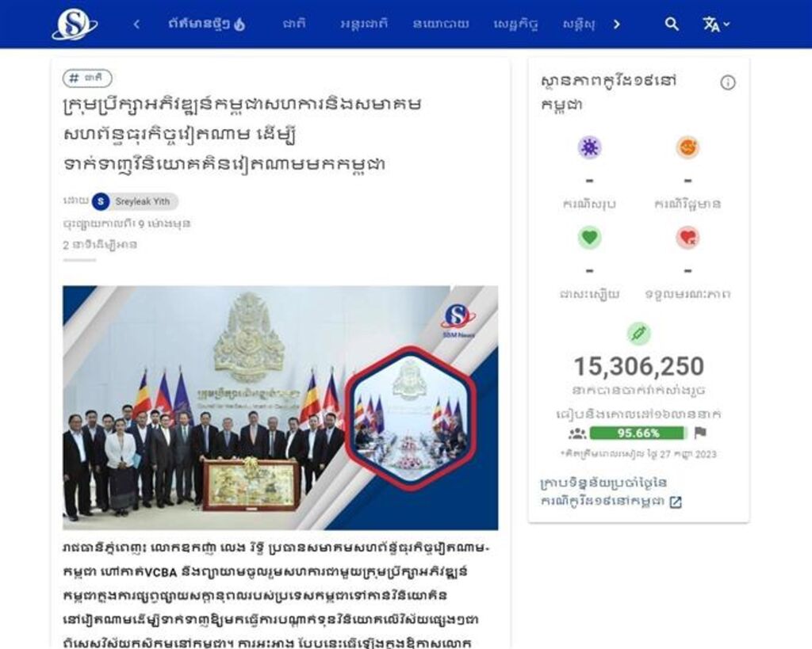Click the hashtag category tag chip
Image resolution: width=812 pixels, height=649 pixels.
87,78
